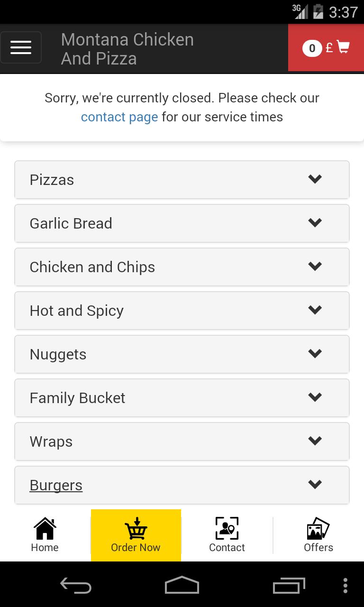Expand the Garlic Bread chevron
The height and width of the screenshot is (607, 364).
tap(315, 223)
